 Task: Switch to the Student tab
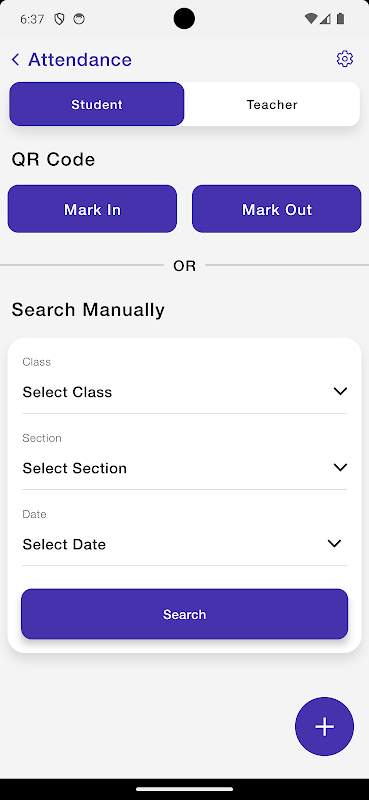[96, 104]
